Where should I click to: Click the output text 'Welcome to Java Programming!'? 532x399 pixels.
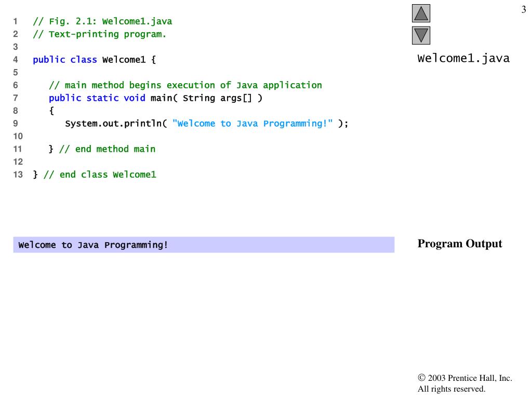93,245
